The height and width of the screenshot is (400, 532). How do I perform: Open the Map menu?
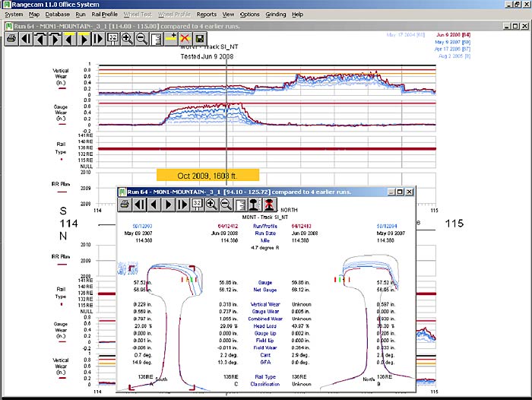[34, 14]
